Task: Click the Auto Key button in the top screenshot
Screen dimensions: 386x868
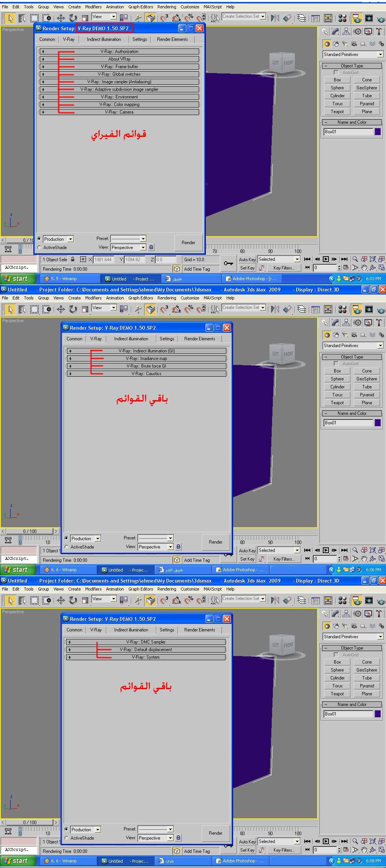Action: click(x=247, y=260)
